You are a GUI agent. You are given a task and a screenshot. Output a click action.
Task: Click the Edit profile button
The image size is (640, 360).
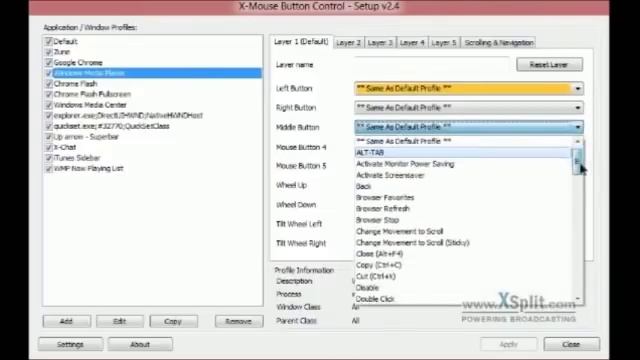[x=120, y=321]
